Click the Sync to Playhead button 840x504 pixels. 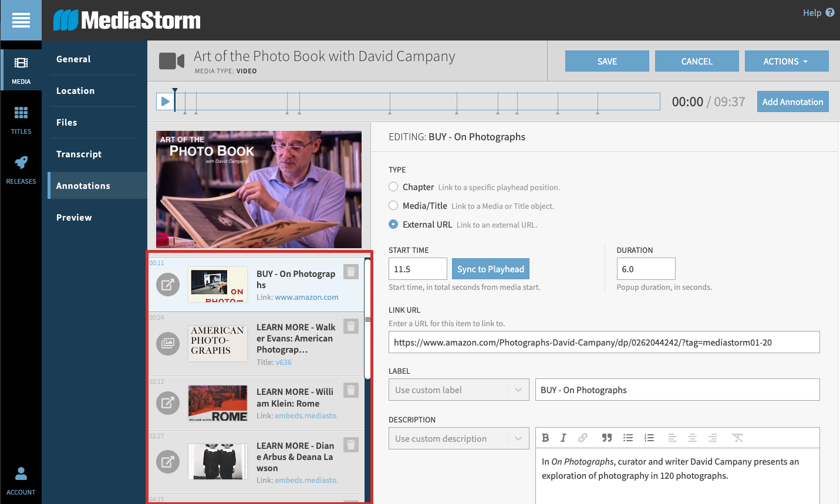[490, 268]
